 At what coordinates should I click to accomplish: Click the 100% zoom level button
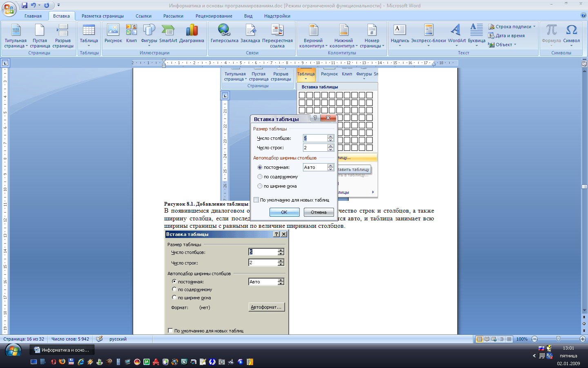(x=522, y=339)
